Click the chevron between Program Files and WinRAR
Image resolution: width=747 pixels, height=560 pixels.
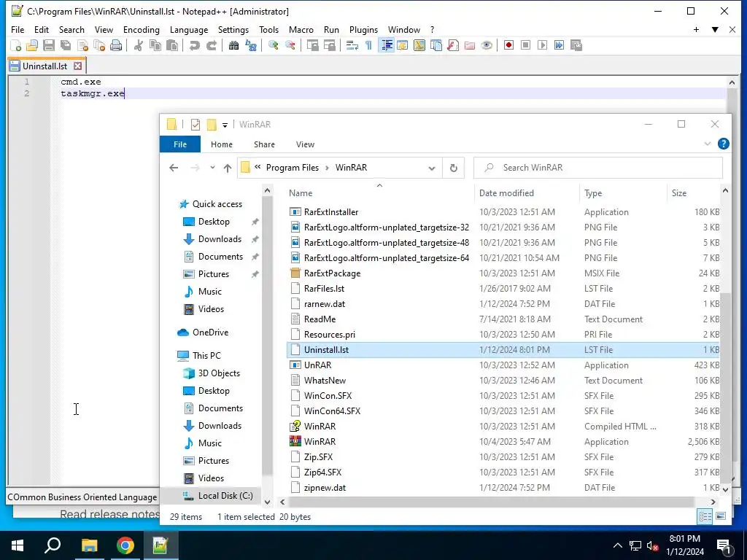pyautogui.click(x=328, y=168)
